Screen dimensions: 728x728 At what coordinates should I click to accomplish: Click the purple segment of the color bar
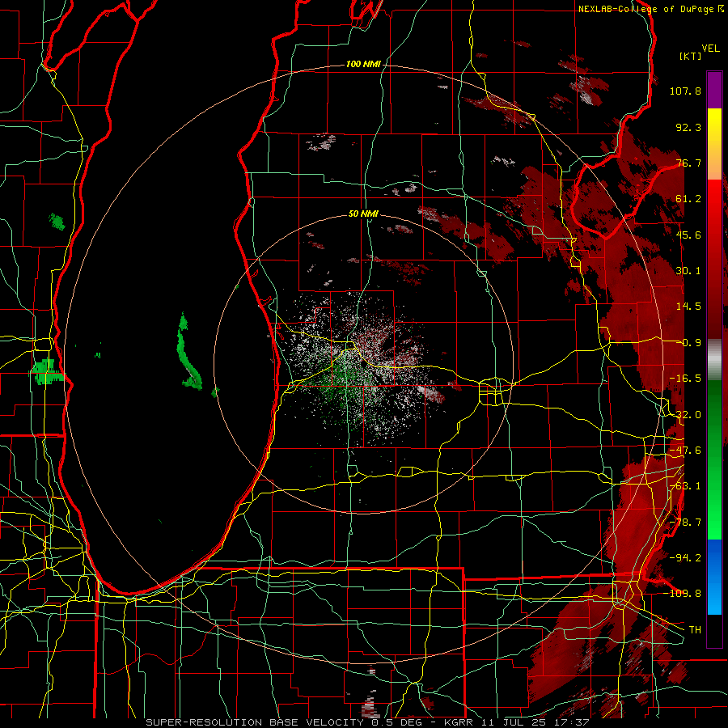[714, 90]
